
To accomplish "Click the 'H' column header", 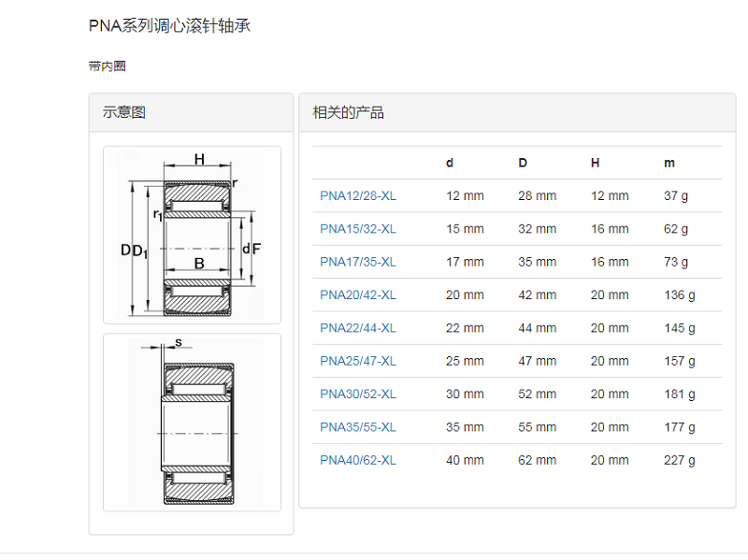I will pyautogui.click(x=595, y=163).
